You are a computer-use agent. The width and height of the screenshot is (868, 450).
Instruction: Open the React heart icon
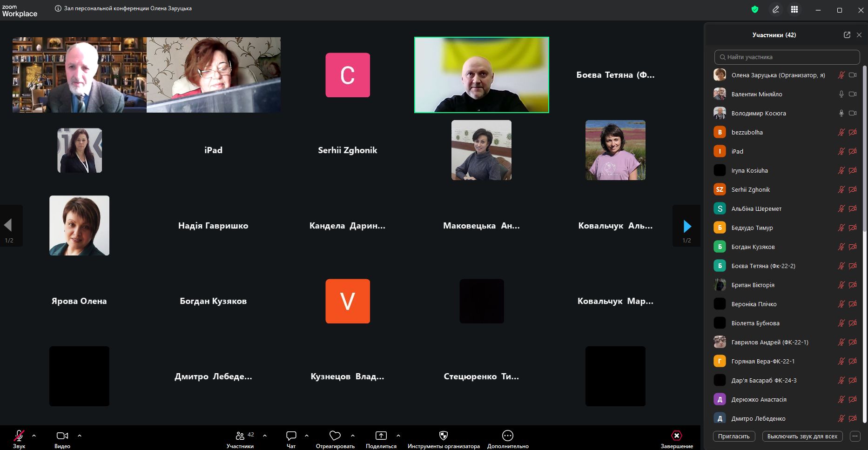click(x=335, y=436)
